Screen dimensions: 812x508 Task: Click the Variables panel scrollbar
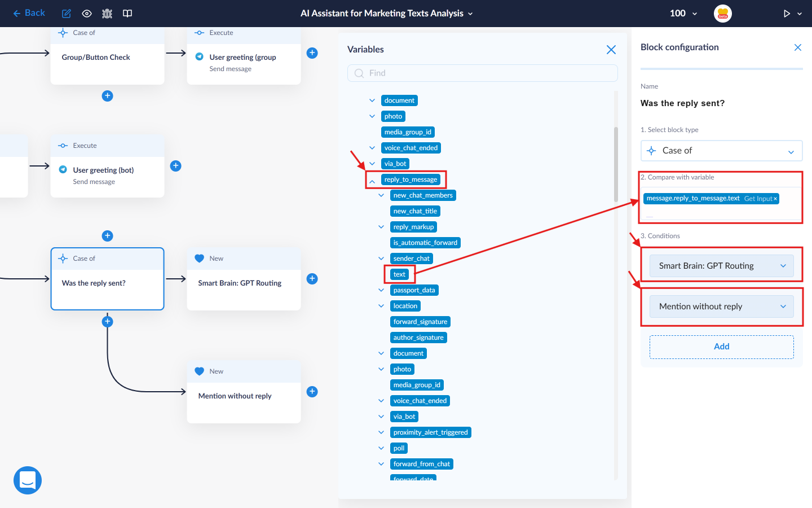coord(616,164)
